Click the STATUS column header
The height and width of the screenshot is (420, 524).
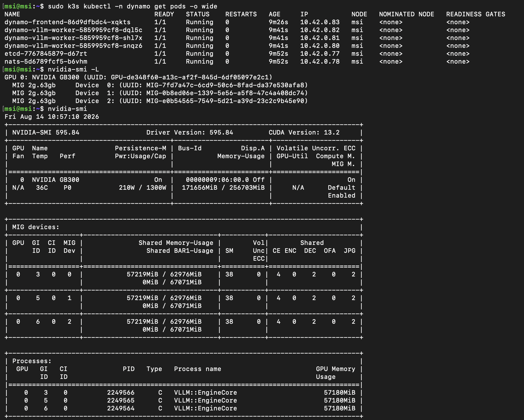point(198,14)
